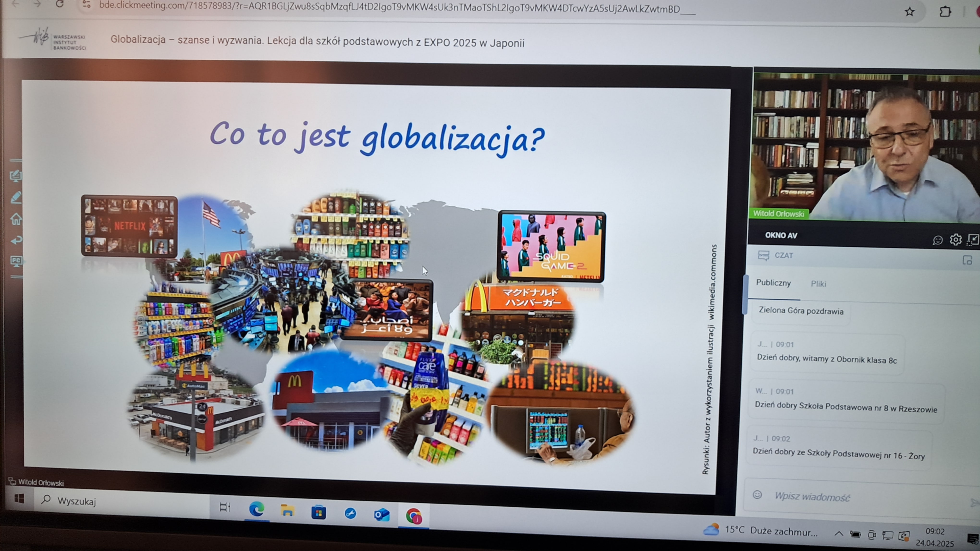This screenshot has width=980, height=551.
Task: Click the PC monitor icon in the side toolbar
Action: (16, 261)
